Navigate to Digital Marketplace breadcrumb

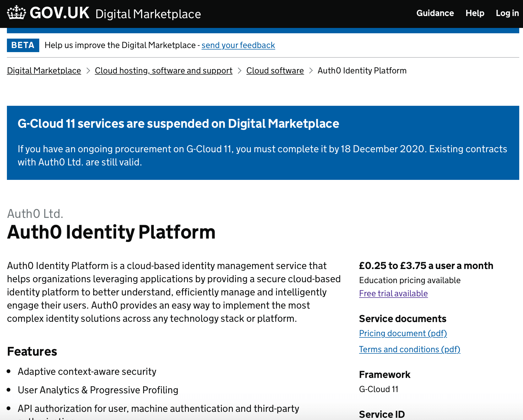(x=44, y=71)
